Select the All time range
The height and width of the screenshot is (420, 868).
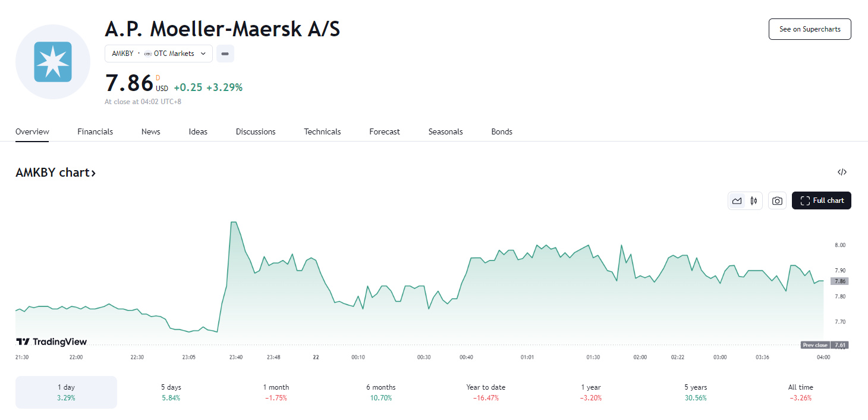point(800,392)
